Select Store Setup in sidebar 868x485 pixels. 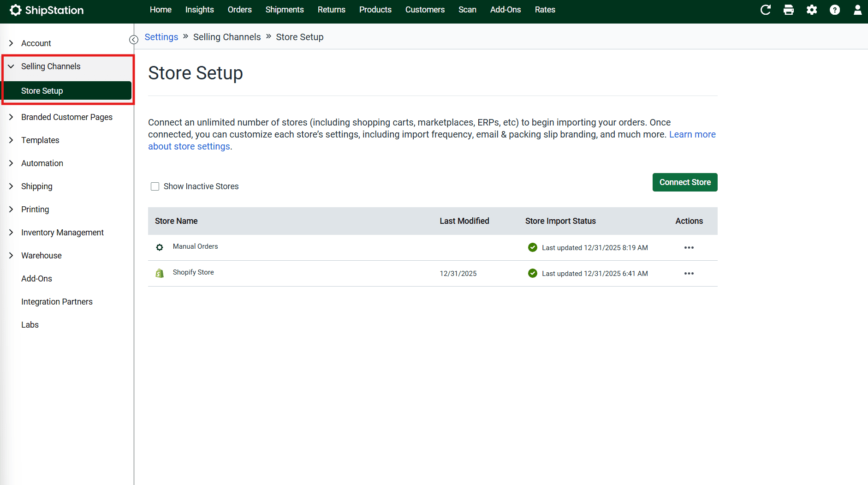pyautogui.click(x=67, y=91)
